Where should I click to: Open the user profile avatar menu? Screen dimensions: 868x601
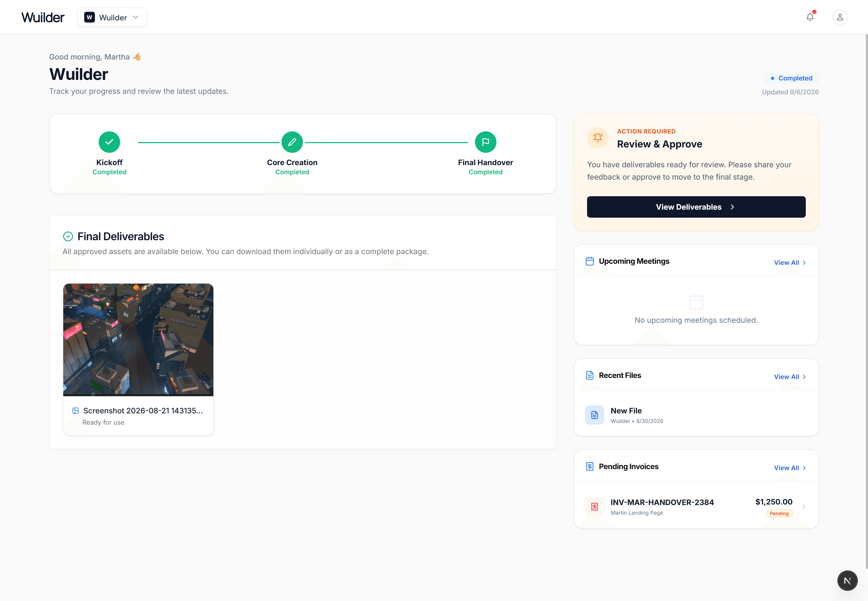click(840, 17)
